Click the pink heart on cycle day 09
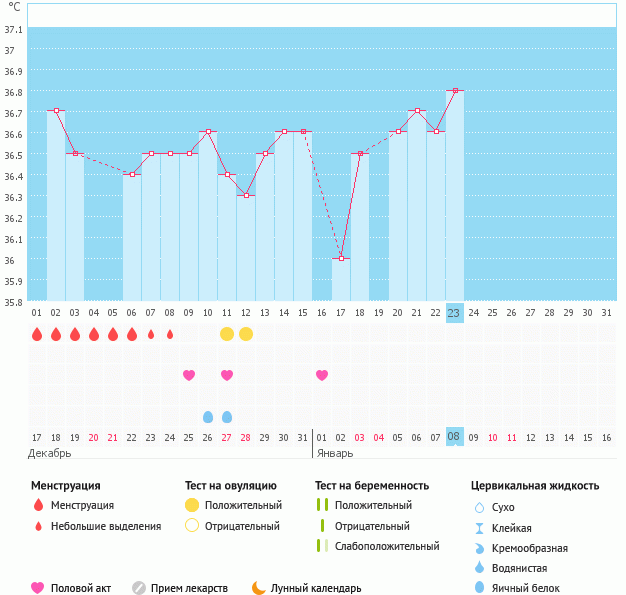Screen dimensions: 626x595 click(189, 375)
